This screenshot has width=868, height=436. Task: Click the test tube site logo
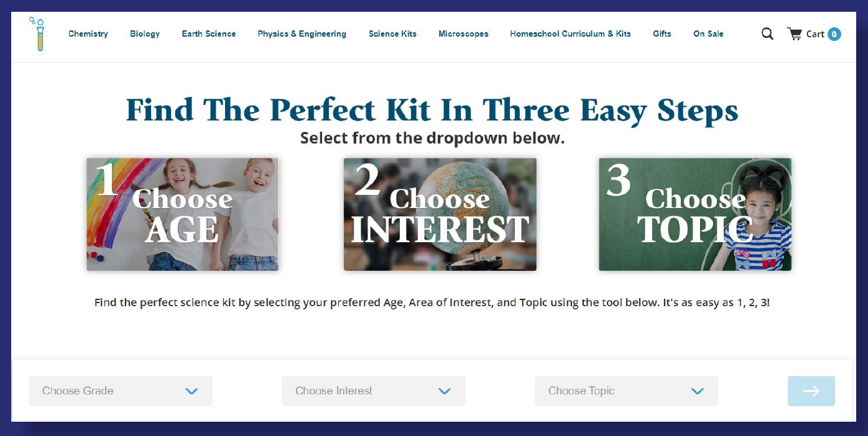coord(38,34)
